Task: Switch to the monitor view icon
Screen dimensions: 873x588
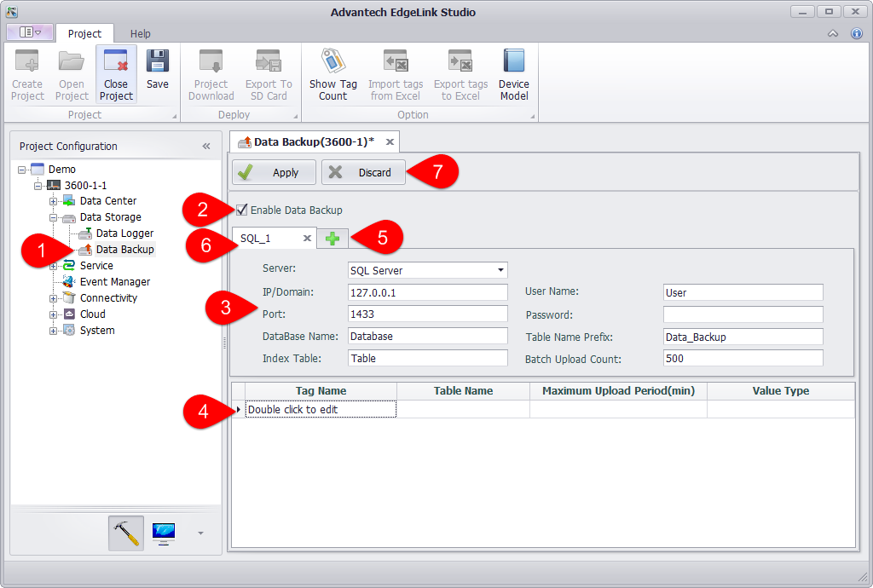Action: (163, 533)
